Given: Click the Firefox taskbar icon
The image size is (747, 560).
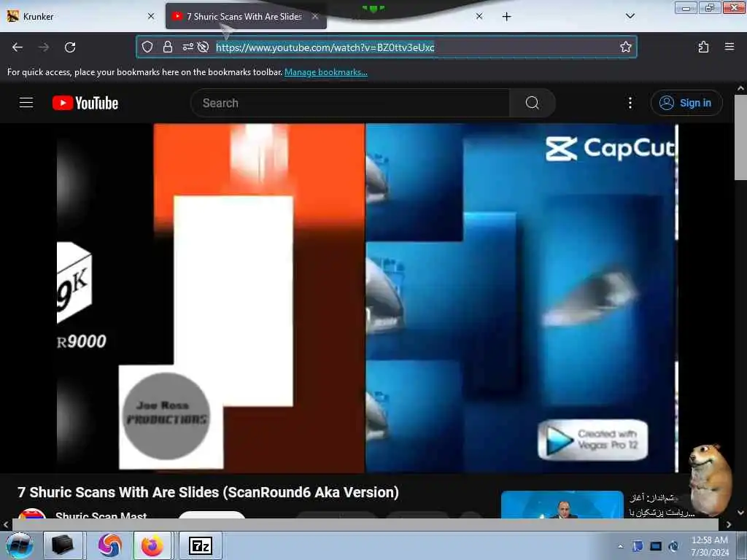Looking at the screenshot, I should coord(152,545).
